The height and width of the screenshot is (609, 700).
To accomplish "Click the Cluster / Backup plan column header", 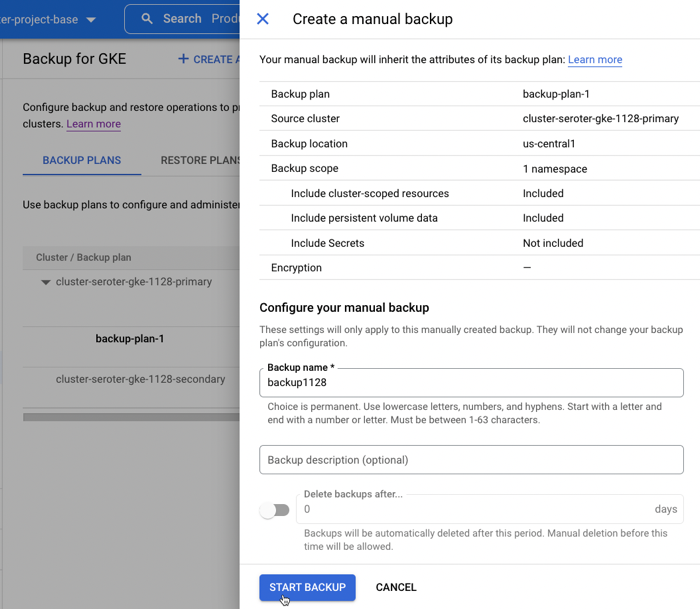I will (84, 258).
